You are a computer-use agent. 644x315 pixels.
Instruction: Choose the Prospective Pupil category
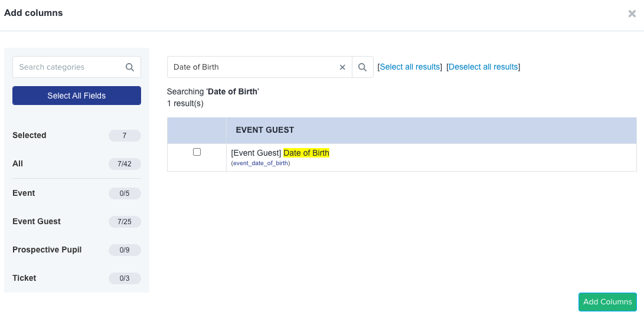coord(77,250)
